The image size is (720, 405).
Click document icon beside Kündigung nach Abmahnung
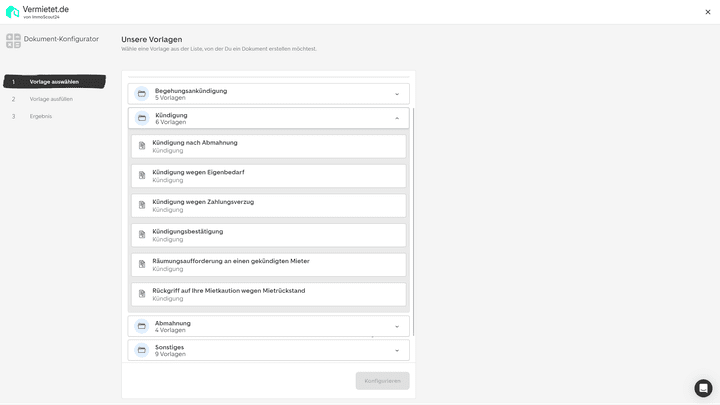click(142, 146)
